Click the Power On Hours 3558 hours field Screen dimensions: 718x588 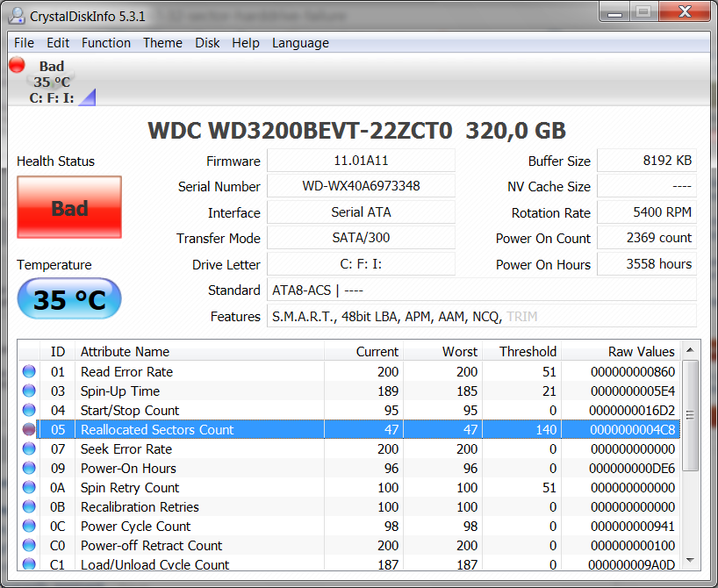[x=647, y=264]
